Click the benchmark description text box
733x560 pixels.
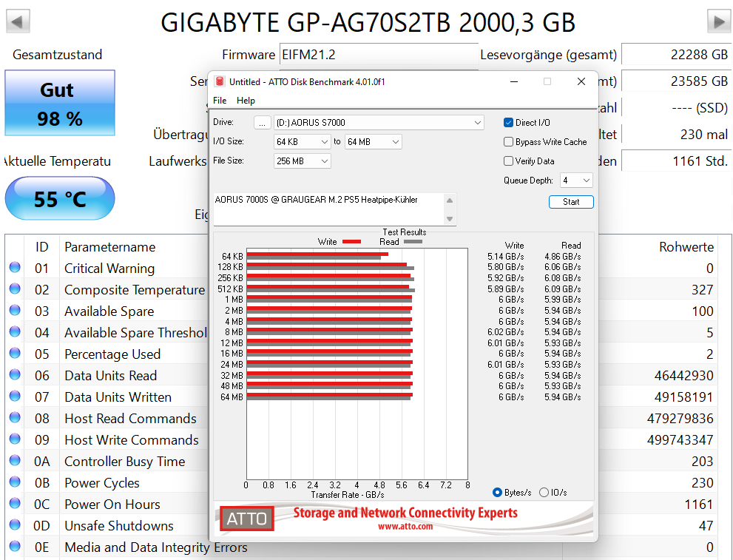point(328,209)
